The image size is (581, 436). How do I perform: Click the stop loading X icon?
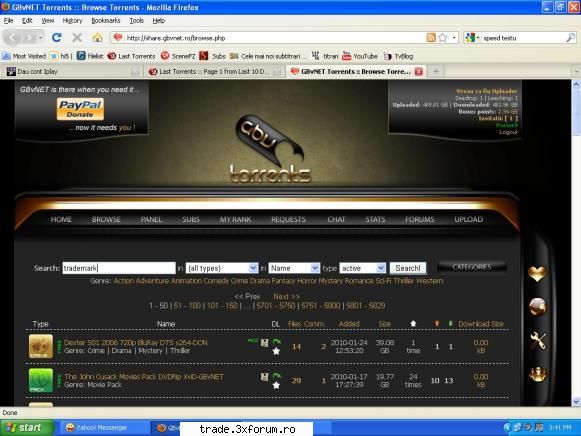tap(77, 37)
